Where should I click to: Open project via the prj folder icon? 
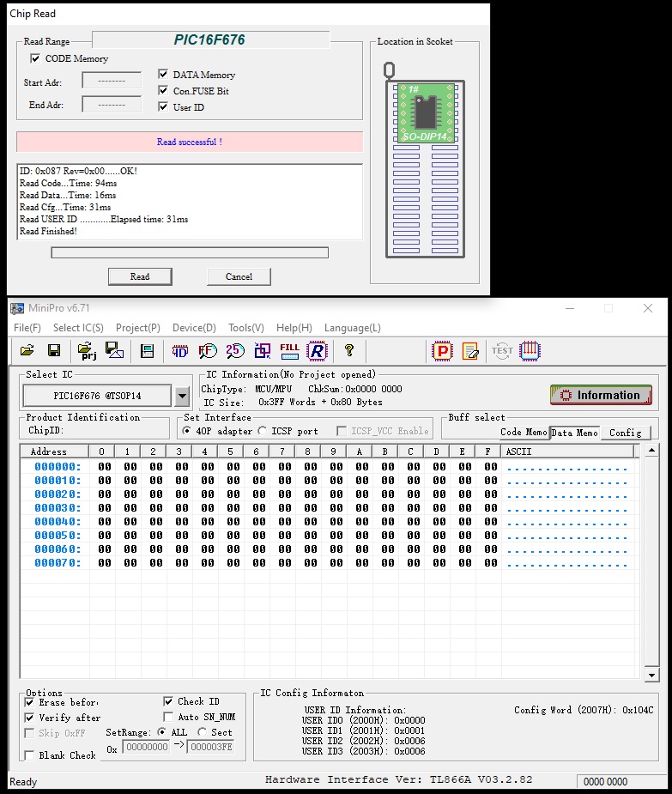[x=87, y=350]
